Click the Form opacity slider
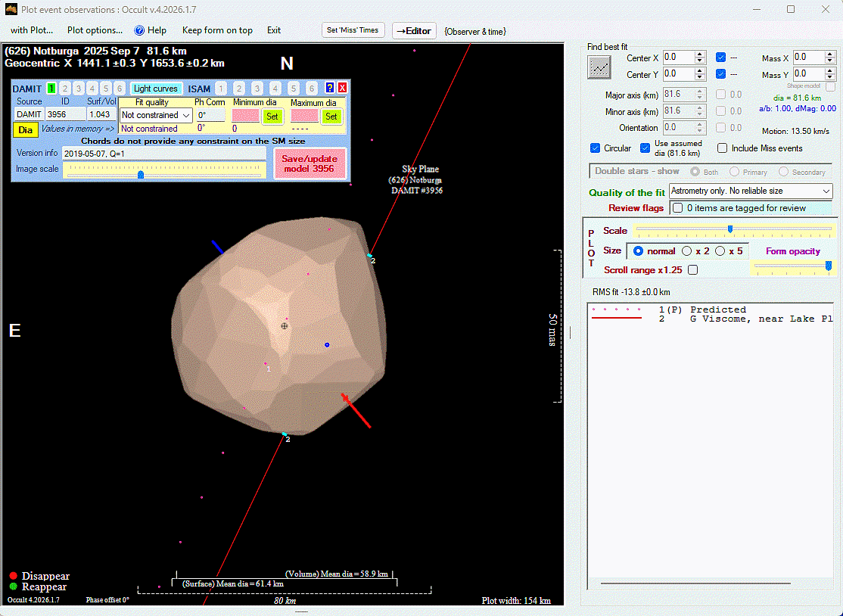 (792, 266)
